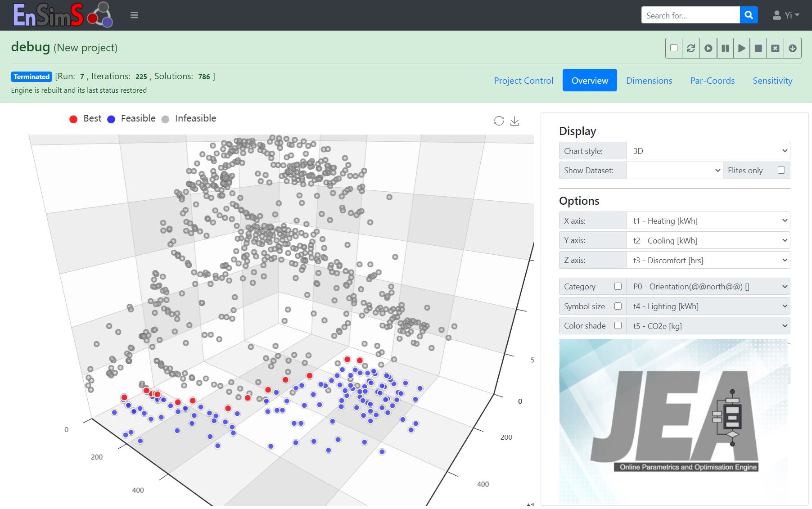Cancel the run using the X icon

point(775,48)
